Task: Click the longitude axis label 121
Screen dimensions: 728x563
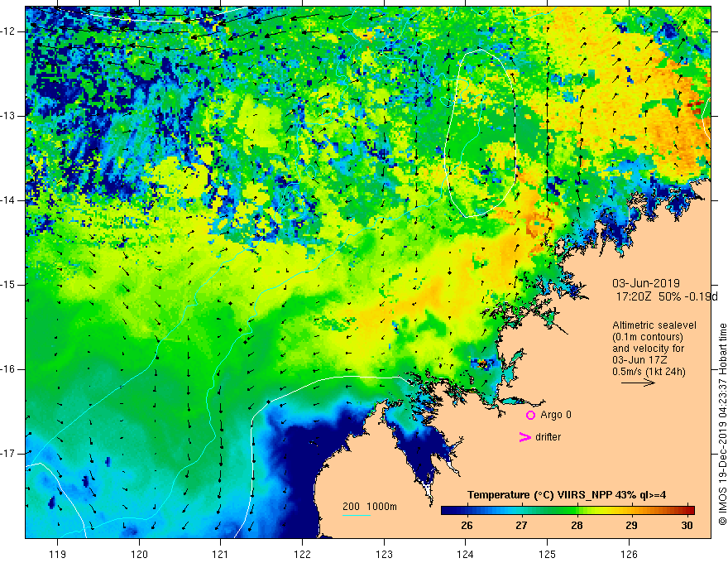Action: click(221, 554)
